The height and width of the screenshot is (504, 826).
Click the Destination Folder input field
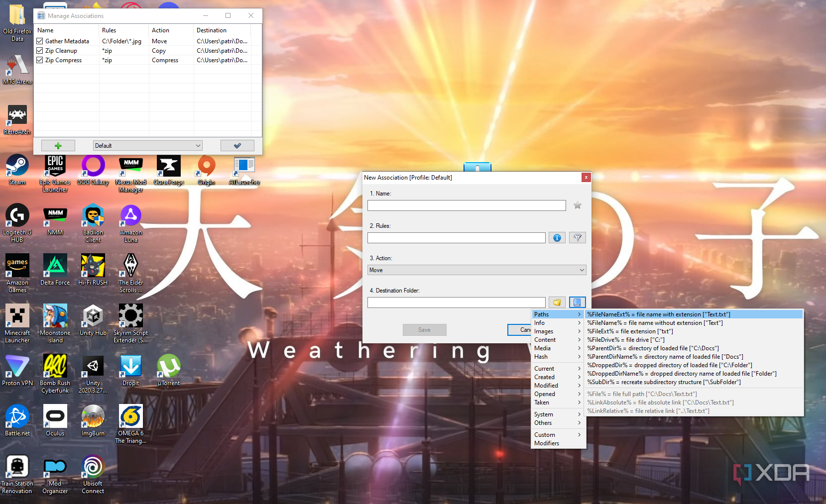[457, 302]
